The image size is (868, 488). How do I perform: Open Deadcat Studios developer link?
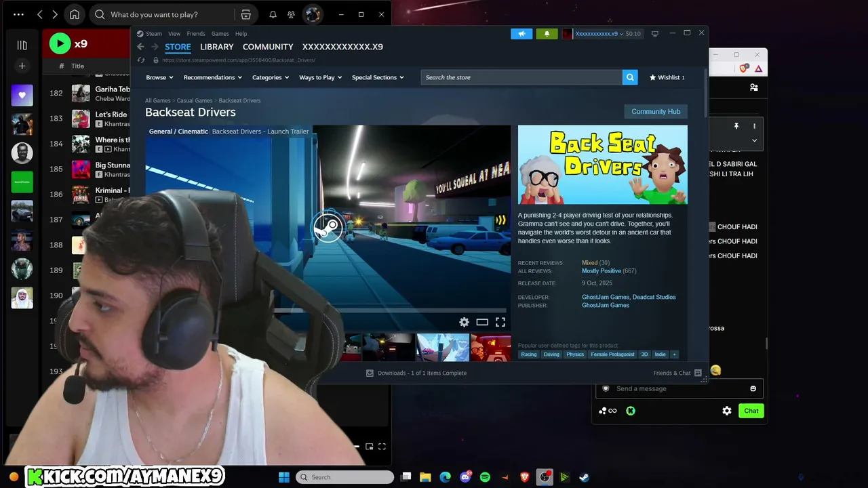(x=655, y=297)
